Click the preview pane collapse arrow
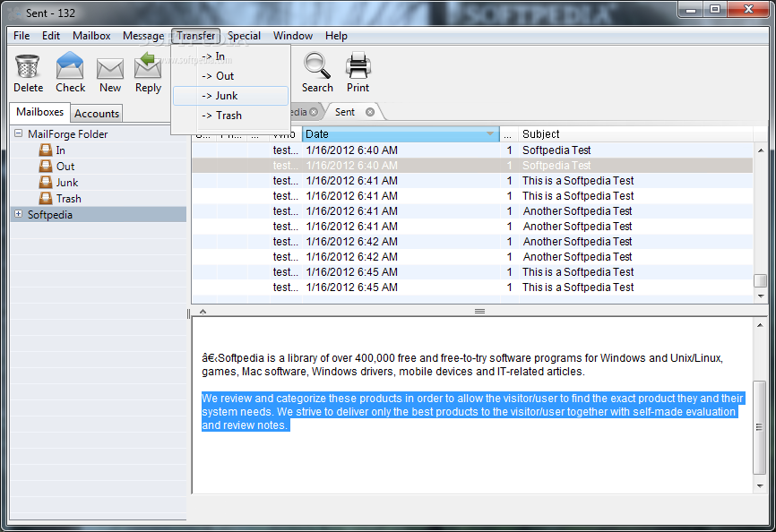Image resolution: width=776 pixels, height=532 pixels. [203, 312]
